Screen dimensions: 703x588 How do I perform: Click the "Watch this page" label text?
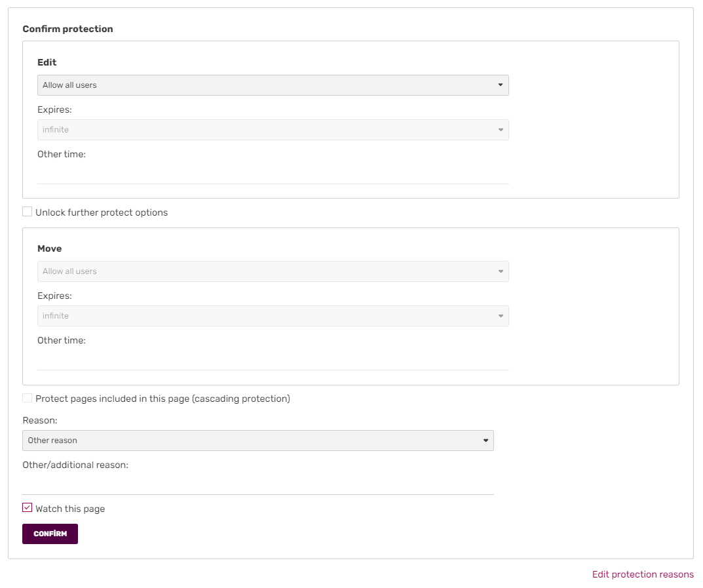click(x=70, y=509)
